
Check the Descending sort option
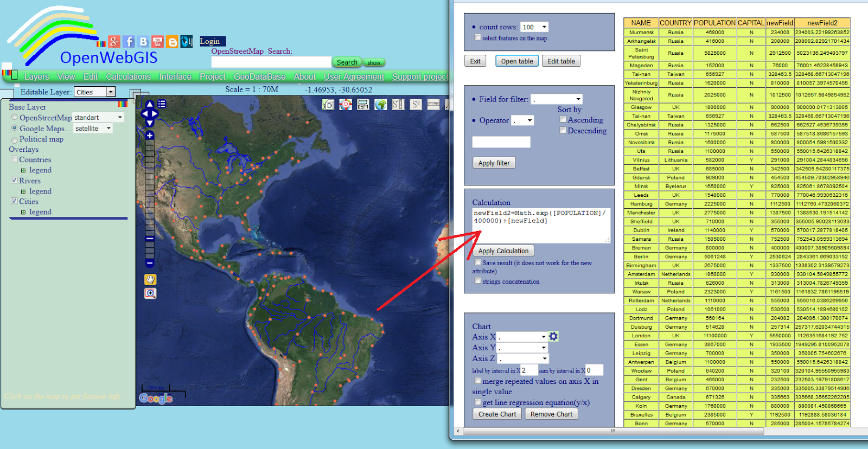(x=563, y=130)
